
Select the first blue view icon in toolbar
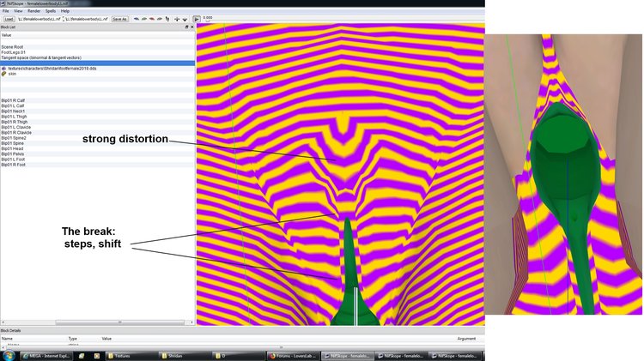point(137,19)
